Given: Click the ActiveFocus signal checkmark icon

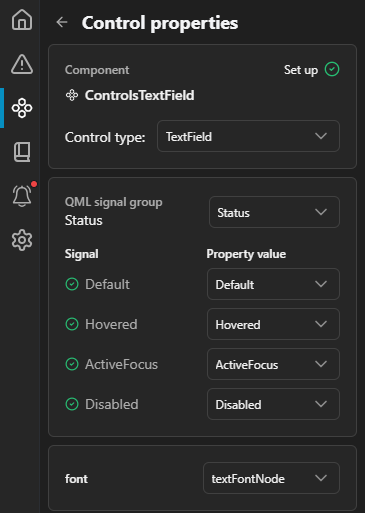Looking at the screenshot, I should click(x=72, y=364).
